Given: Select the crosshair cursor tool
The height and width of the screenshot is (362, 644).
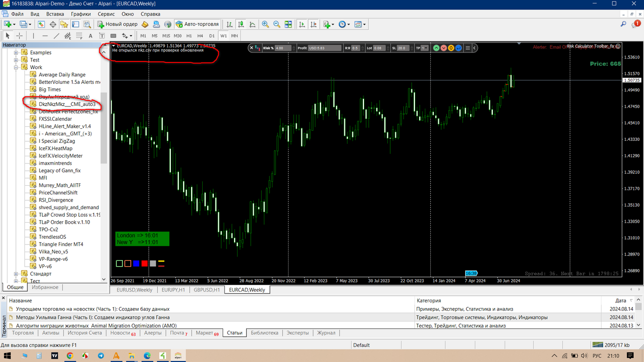Looking at the screenshot, I should (19, 36).
